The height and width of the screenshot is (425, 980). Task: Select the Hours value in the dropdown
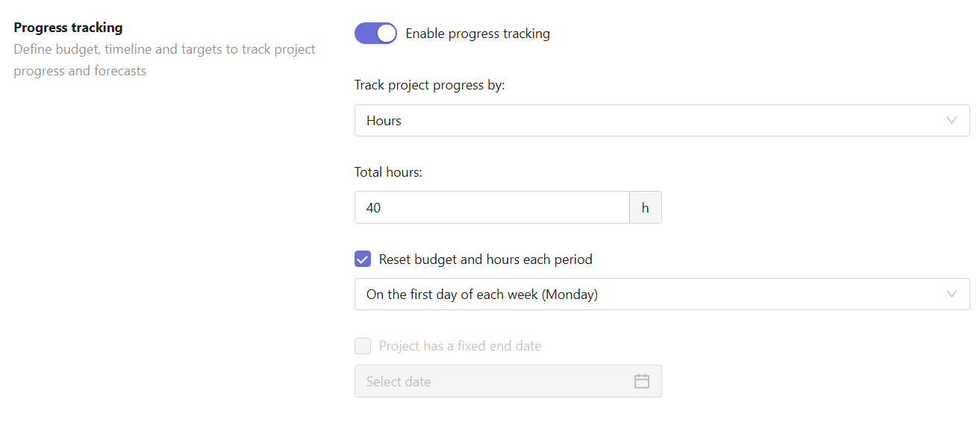point(384,121)
